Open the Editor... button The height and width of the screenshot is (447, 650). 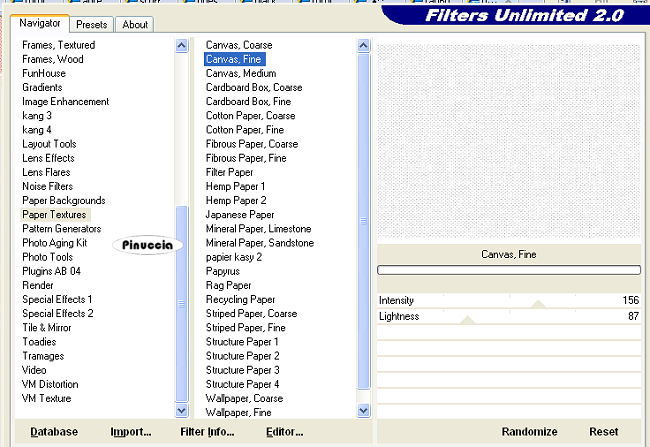tap(284, 432)
